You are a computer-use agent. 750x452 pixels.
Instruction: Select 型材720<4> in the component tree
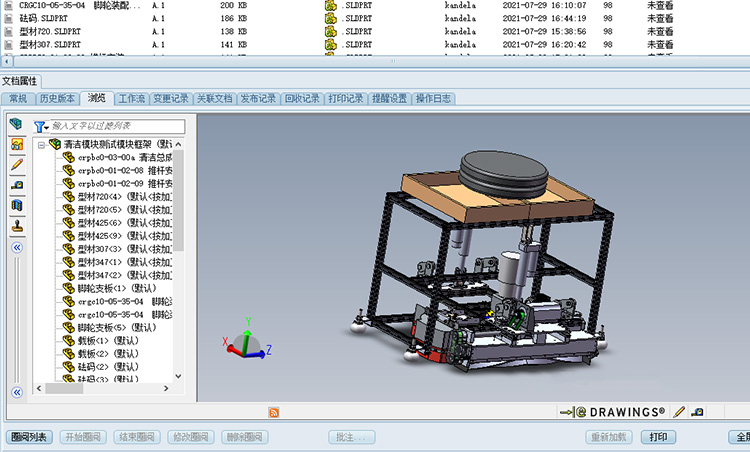click(124, 197)
